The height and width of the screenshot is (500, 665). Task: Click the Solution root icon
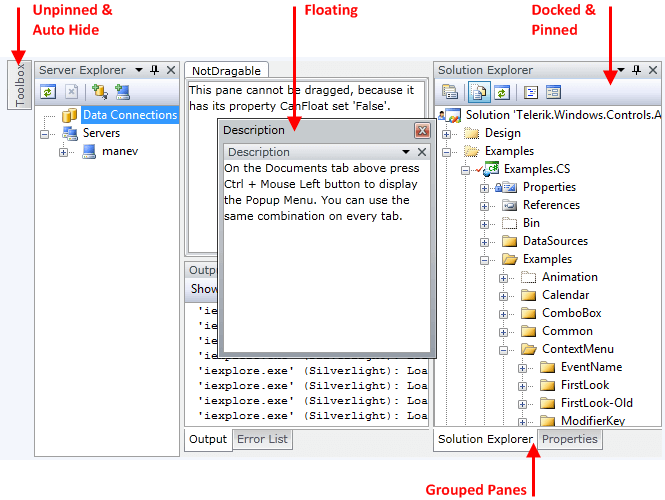coord(450,115)
